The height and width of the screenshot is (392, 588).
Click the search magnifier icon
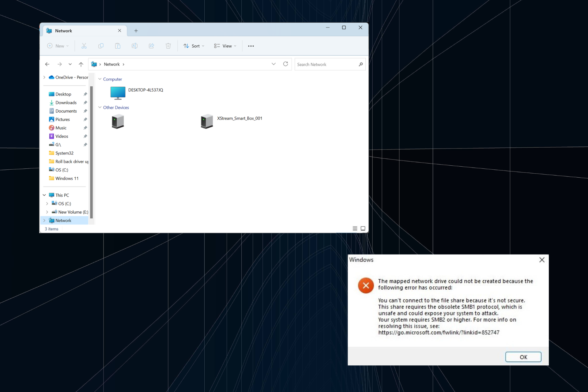pos(360,64)
